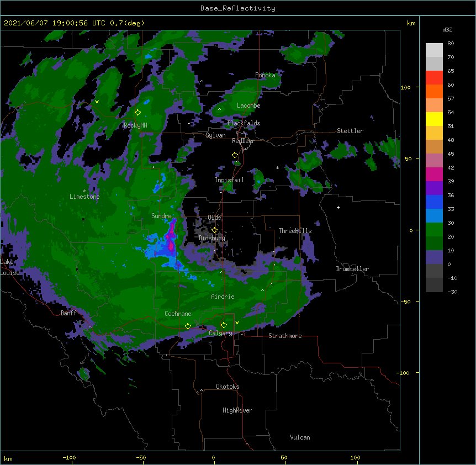
Task: Select the blue 33 to 36 dBZ legend swatch
Action: tap(434, 202)
